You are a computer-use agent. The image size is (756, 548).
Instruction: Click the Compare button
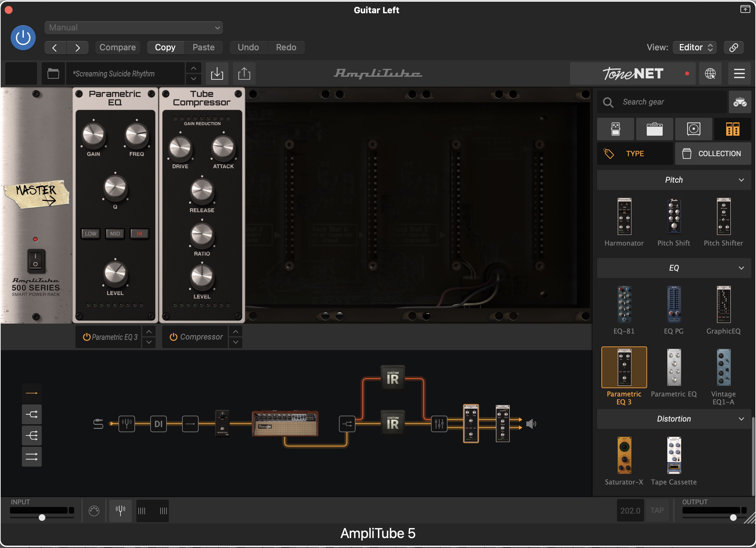pyautogui.click(x=118, y=48)
